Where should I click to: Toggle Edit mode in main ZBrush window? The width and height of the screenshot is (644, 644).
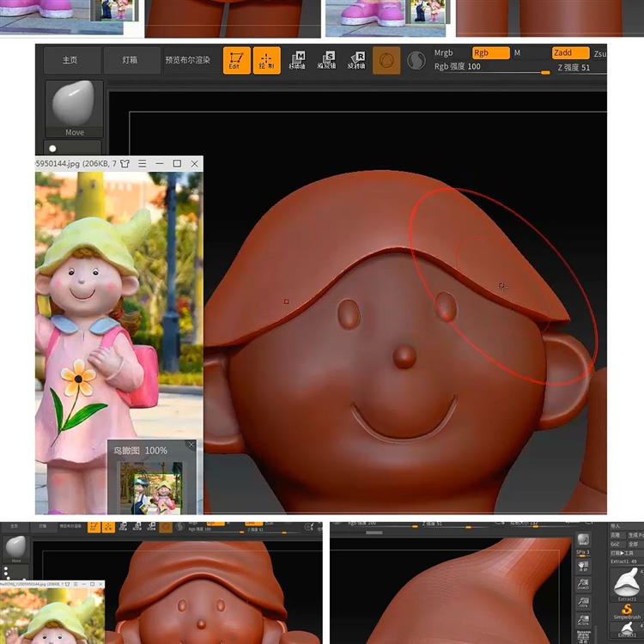(237, 60)
